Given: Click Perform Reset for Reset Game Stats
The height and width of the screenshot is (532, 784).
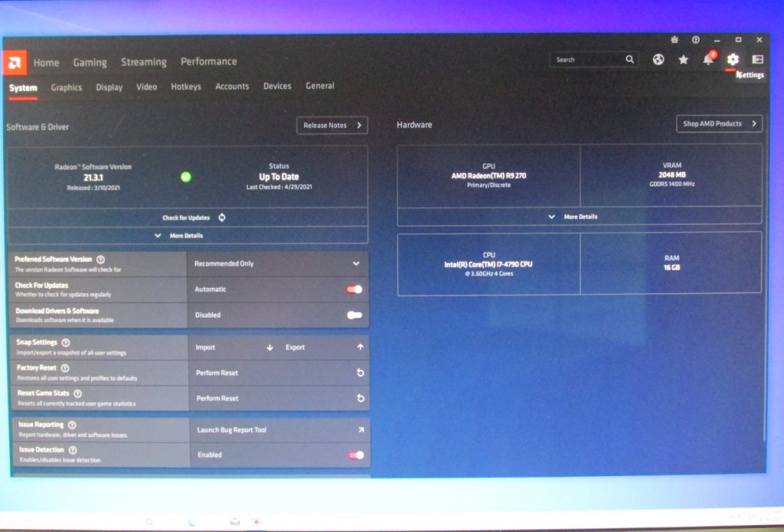Looking at the screenshot, I should [279, 399].
